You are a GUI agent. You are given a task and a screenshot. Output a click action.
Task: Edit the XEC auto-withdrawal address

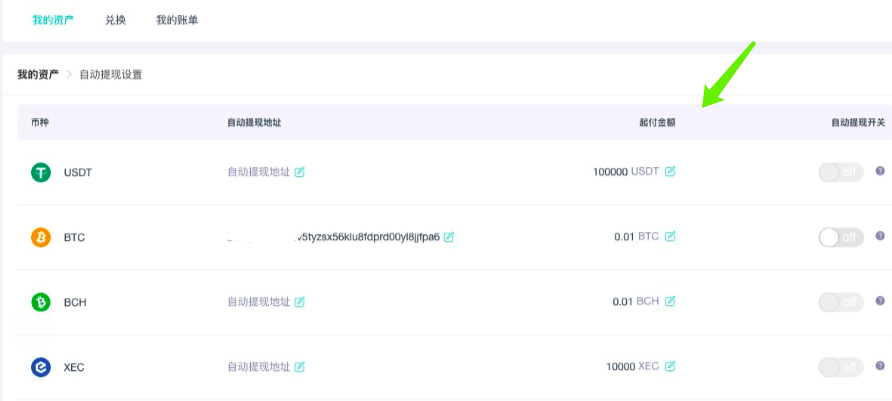pos(299,367)
